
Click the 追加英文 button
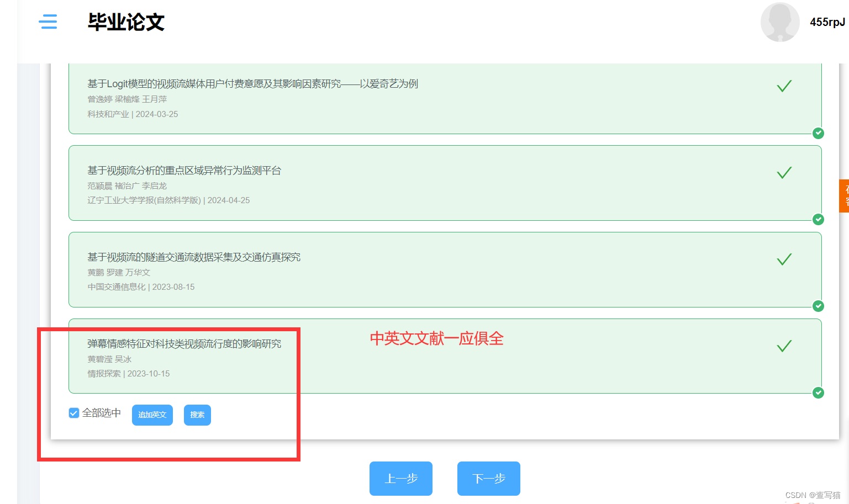(152, 415)
